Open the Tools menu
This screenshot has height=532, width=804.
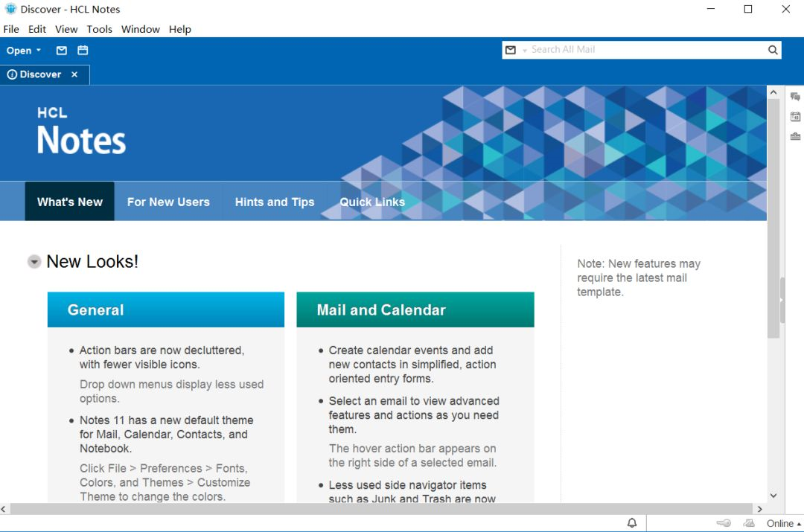[99, 29]
